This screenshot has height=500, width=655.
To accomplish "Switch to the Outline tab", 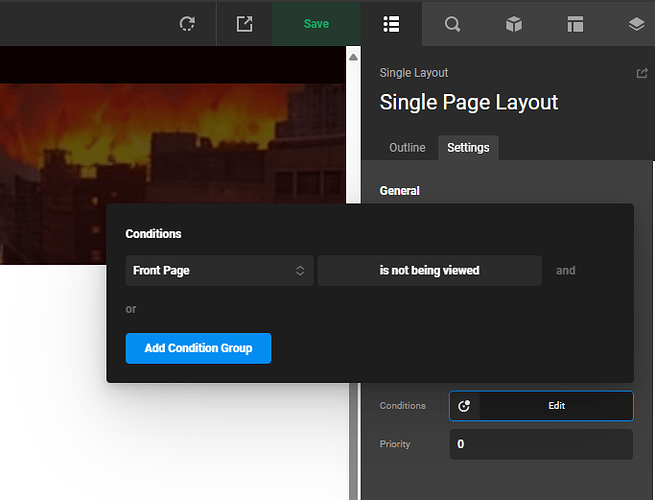I will pyautogui.click(x=407, y=148).
